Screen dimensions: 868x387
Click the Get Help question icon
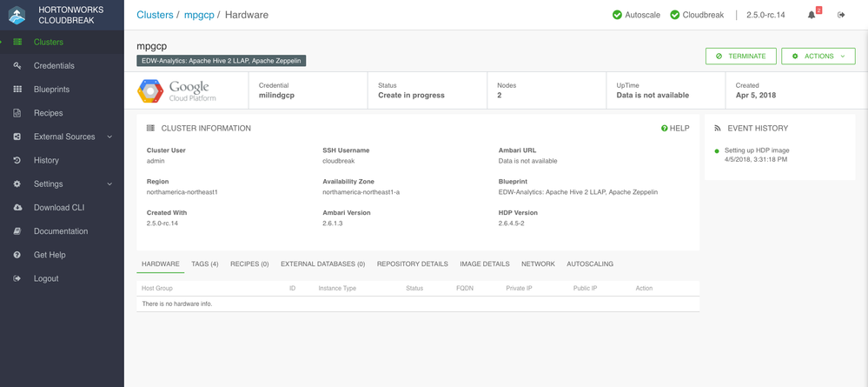(x=17, y=255)
